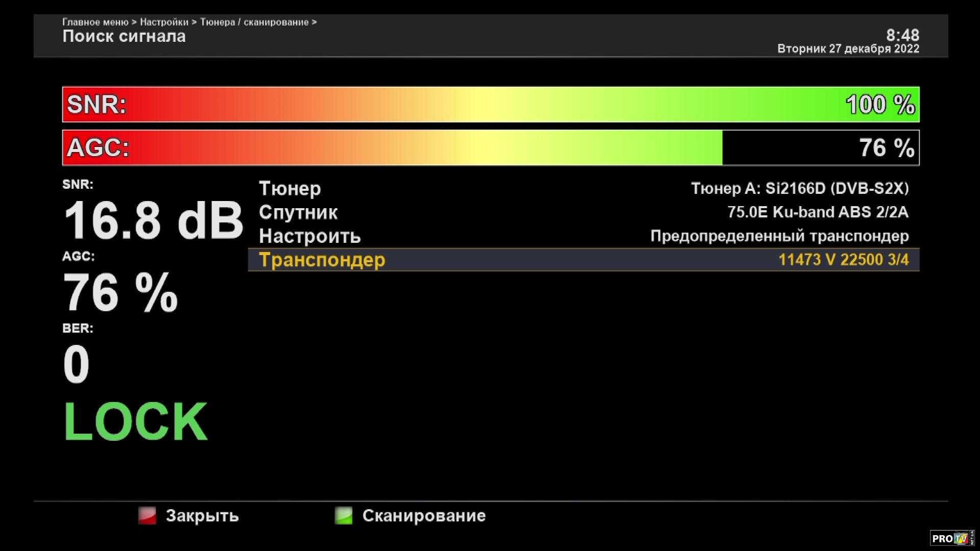This screenshot has height=551, width=980.
Task: Click the SNR 100 % signal bar
Action: point(490,105)
